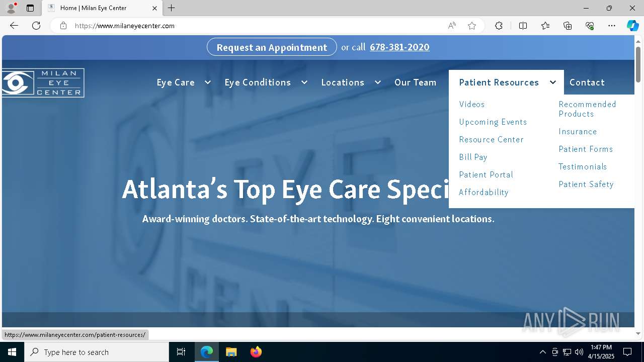
Task: Close the Milan Eye Center tab
Action: coord(154,8)
